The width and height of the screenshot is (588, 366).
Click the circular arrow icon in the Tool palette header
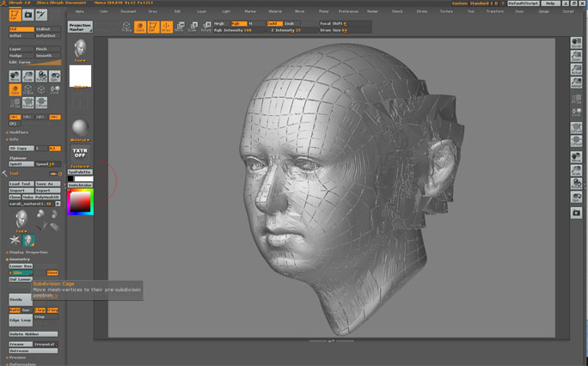[60, 174]
